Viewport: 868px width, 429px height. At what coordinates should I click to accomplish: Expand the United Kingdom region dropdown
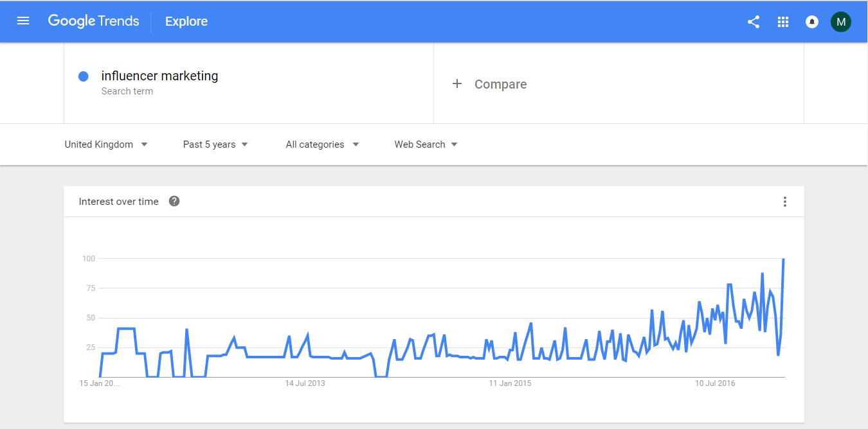pyautogui.click(x=107, y=144)
